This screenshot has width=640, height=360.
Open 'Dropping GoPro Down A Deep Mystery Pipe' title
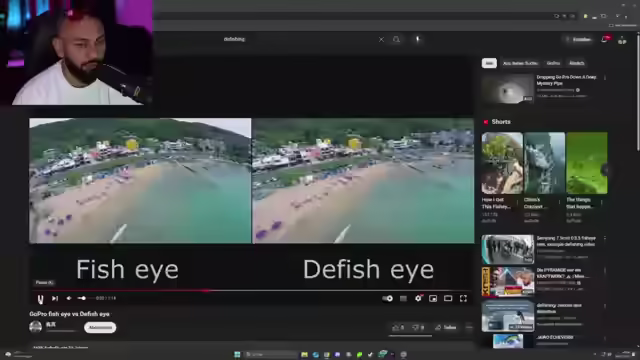(567, 80)
